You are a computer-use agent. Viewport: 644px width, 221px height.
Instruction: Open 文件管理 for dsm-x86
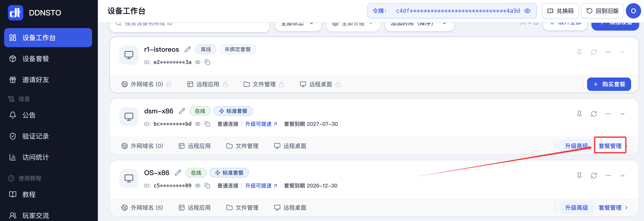coord(242,146)
